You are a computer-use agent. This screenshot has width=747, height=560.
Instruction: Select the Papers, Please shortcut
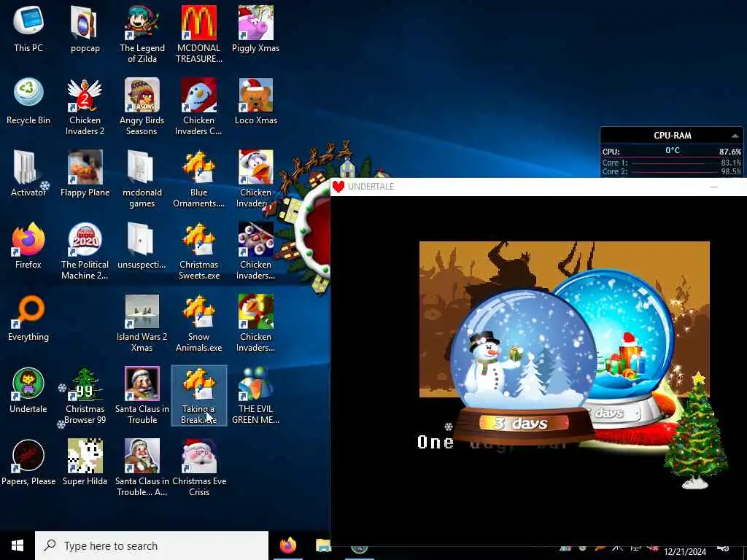click(x=28, y=463)
